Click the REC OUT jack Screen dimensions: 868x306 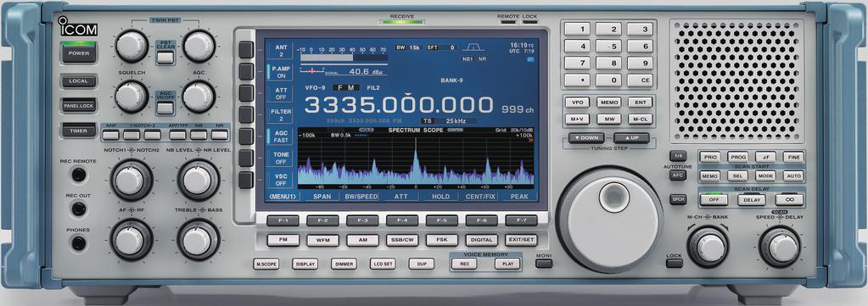pyautogui.click(x=79, y=209)
